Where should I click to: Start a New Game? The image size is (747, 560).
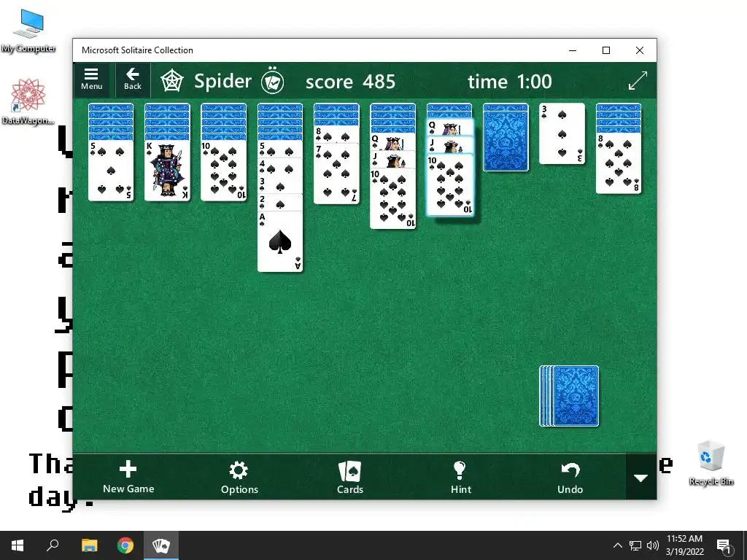click(128, 477)
